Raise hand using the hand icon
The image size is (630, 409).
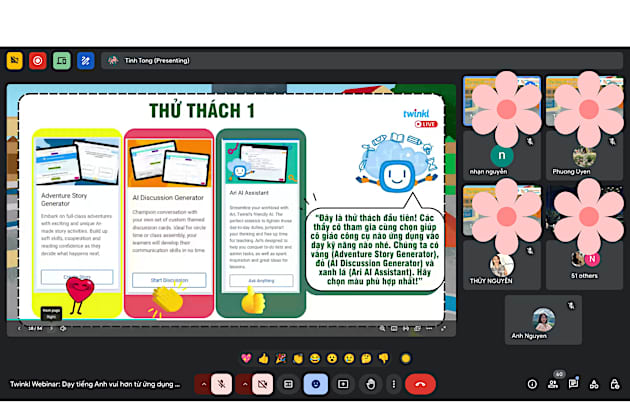click(370, 383)
